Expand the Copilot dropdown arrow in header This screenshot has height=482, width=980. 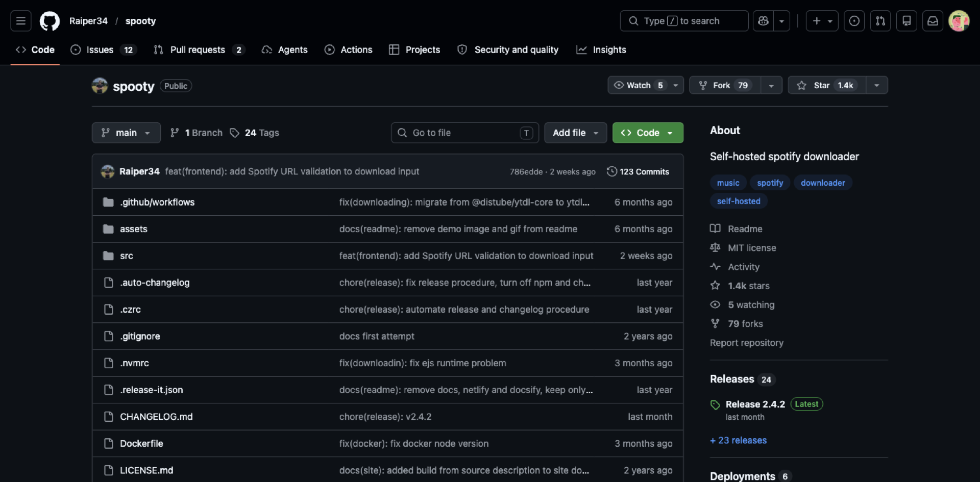(781, 21)
